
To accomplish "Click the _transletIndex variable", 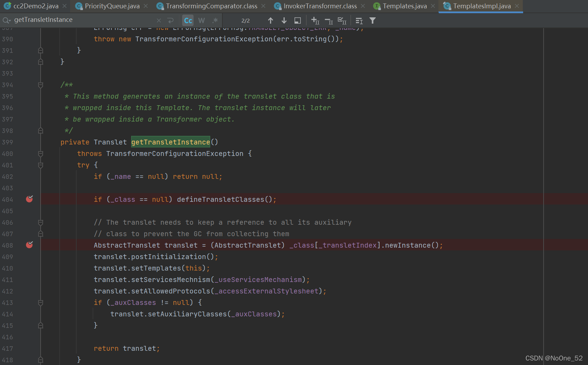I will click(348, 245).
